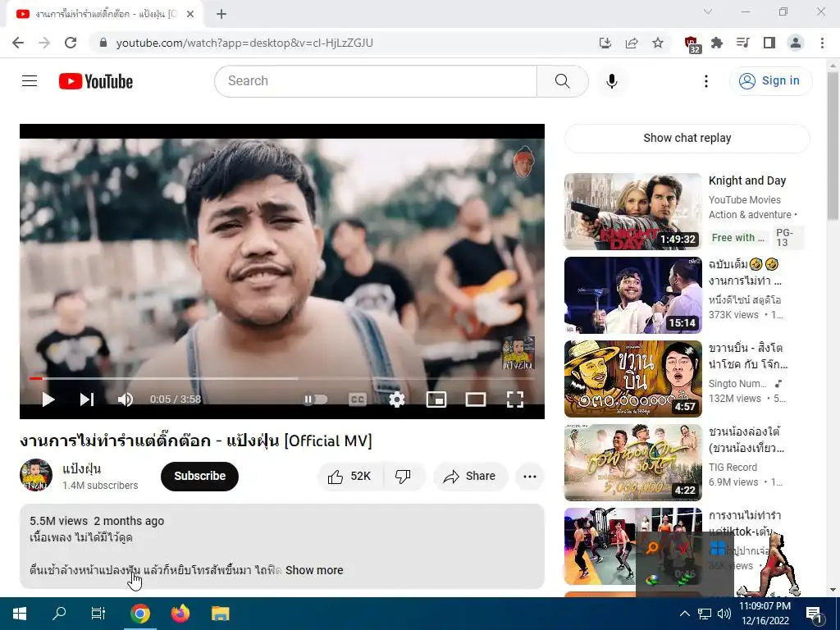Enter full screen mode
The height and width of the screenshot is (630, 840).
point(515,399)
